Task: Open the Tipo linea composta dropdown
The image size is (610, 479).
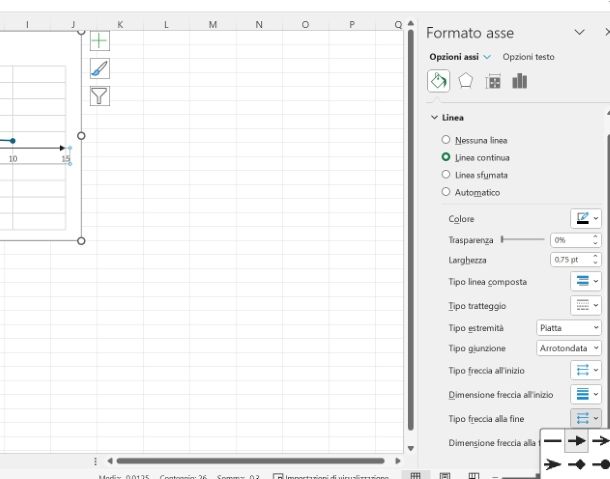Action: pos(586,281)
